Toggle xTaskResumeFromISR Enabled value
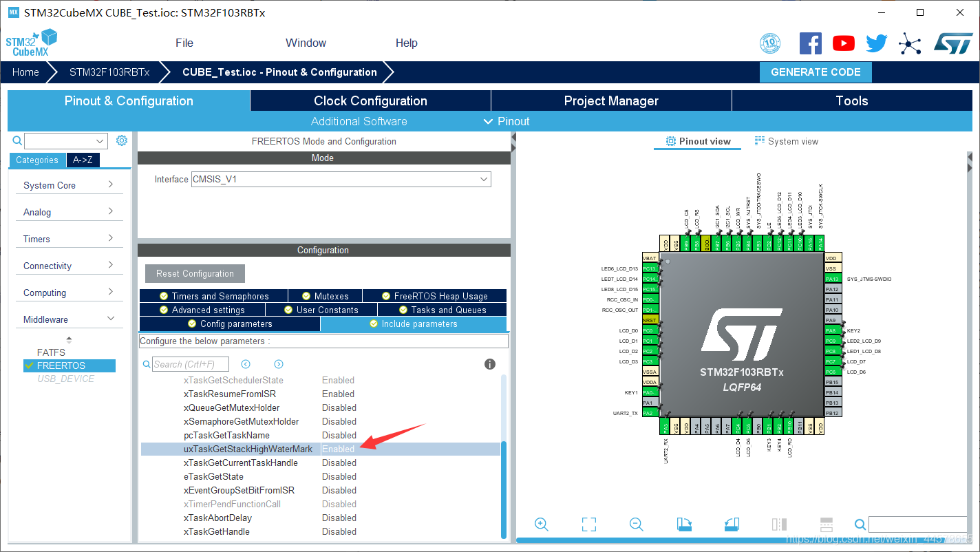The image size is (980, 552). tap(339, 394)
